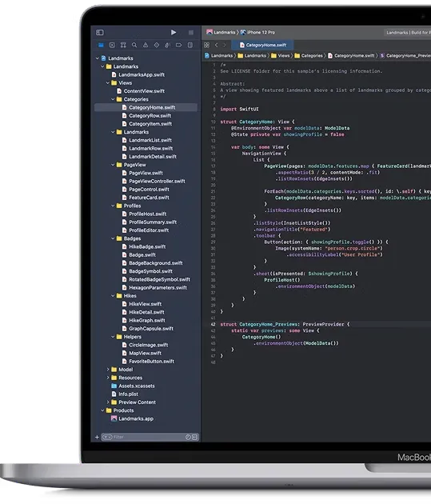Open the Debug navigator icon
The height and width of the screenshot is (504, 431).
pyautogui.click(x=168, y=46)
